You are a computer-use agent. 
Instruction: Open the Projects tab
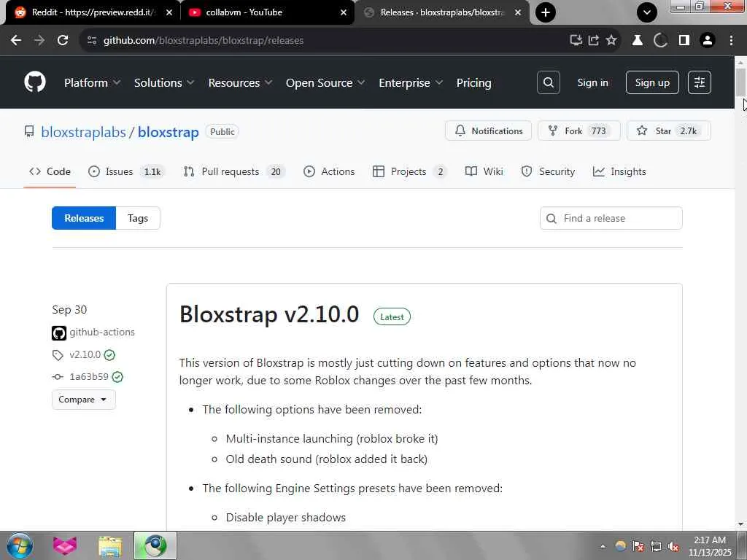coord(410,171)
